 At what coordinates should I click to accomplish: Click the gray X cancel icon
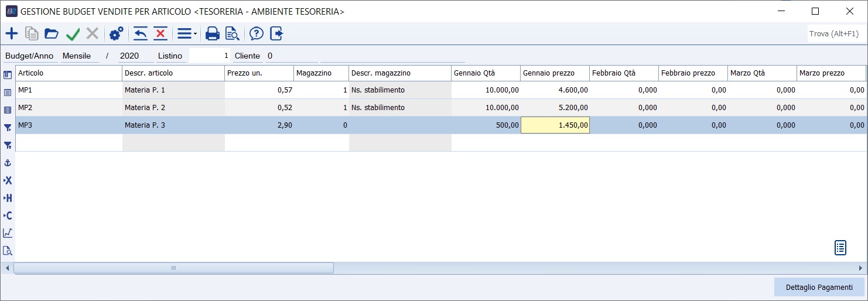(92, 34)
